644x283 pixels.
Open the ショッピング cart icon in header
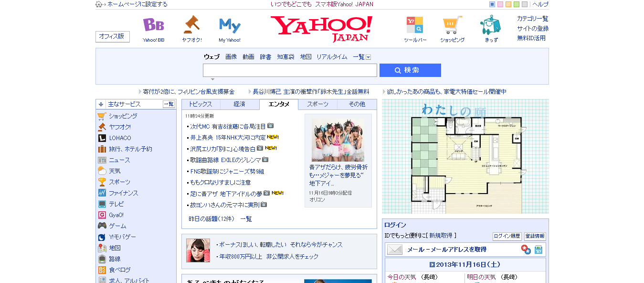pos(452,25)
